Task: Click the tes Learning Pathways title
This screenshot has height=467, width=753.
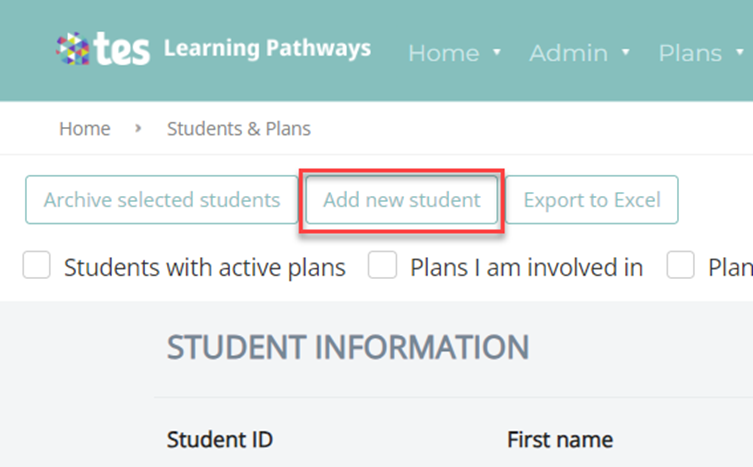Action: [x=267, y=49]
